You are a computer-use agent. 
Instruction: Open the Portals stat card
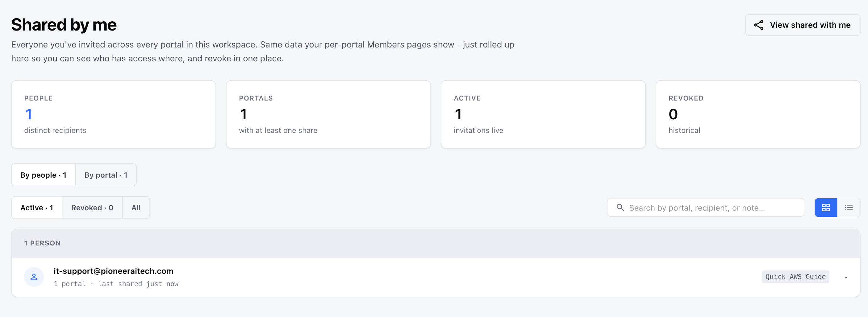(328, 114)
